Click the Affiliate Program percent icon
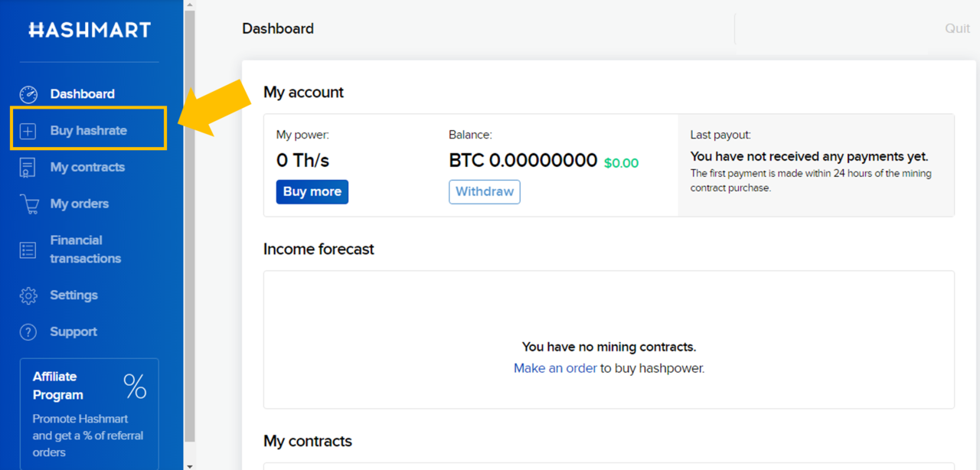980x470 pixels. pyautogui.click(x=135, y=386)
